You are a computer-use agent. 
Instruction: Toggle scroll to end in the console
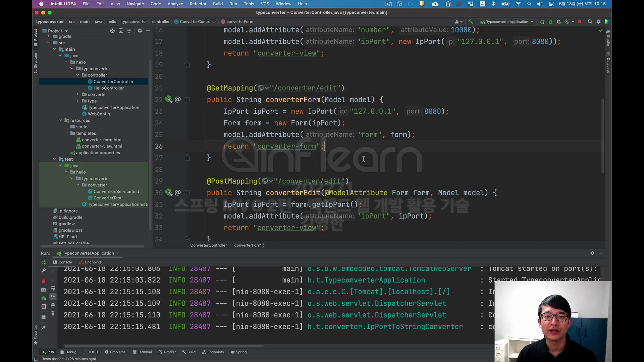(53, 297)
